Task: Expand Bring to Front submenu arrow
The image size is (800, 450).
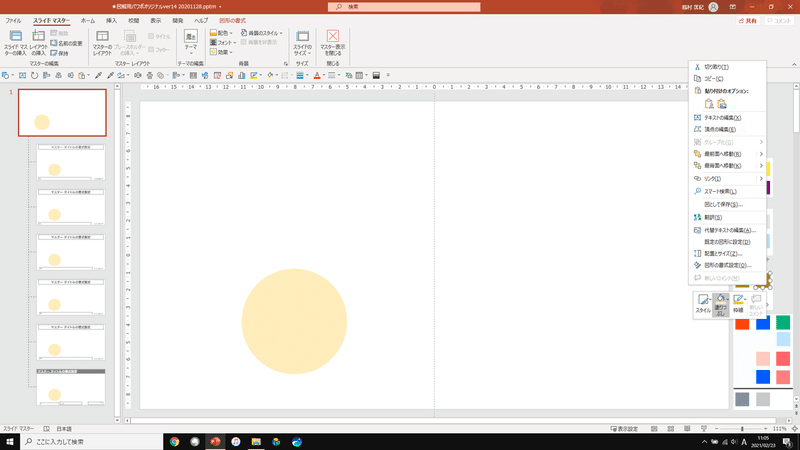Action: (761, 154)
